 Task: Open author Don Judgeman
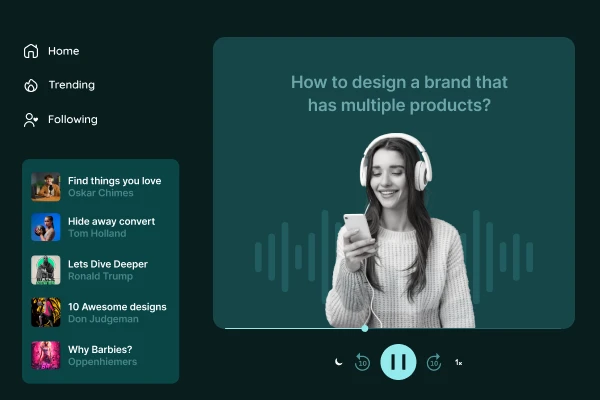pos(103,319)
